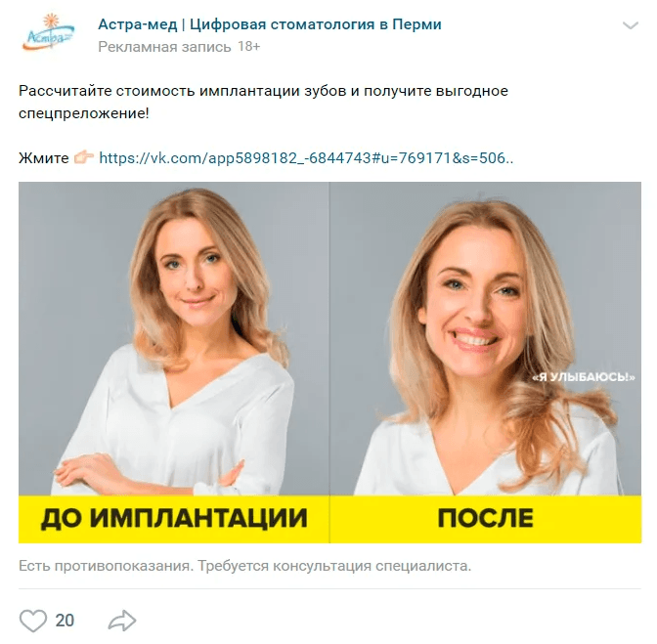The image size is (657, 644).
Task: Click the like count number 20
Action: pyautogui.click(x=65, y=621)
